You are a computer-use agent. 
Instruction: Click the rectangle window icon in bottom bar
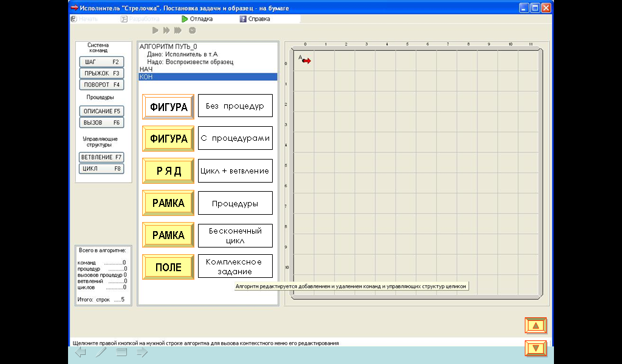tap(121, 352)
